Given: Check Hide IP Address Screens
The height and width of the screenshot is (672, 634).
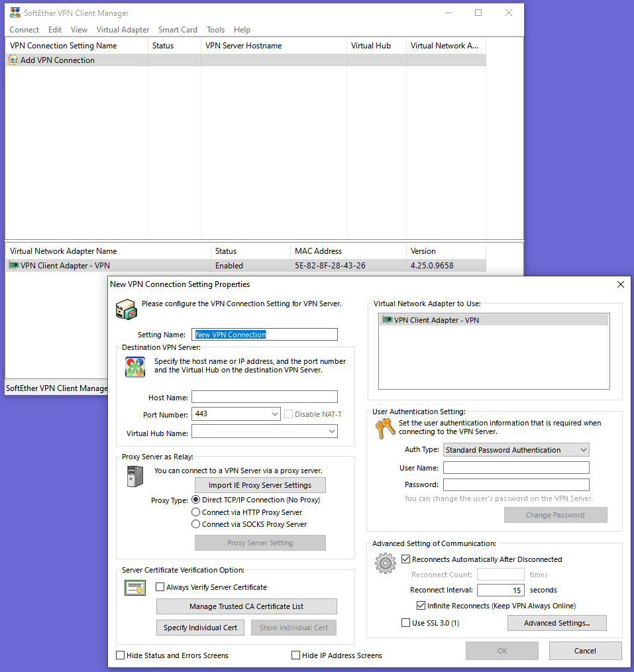Looking at the screenshot, I should tap(295, 655).
